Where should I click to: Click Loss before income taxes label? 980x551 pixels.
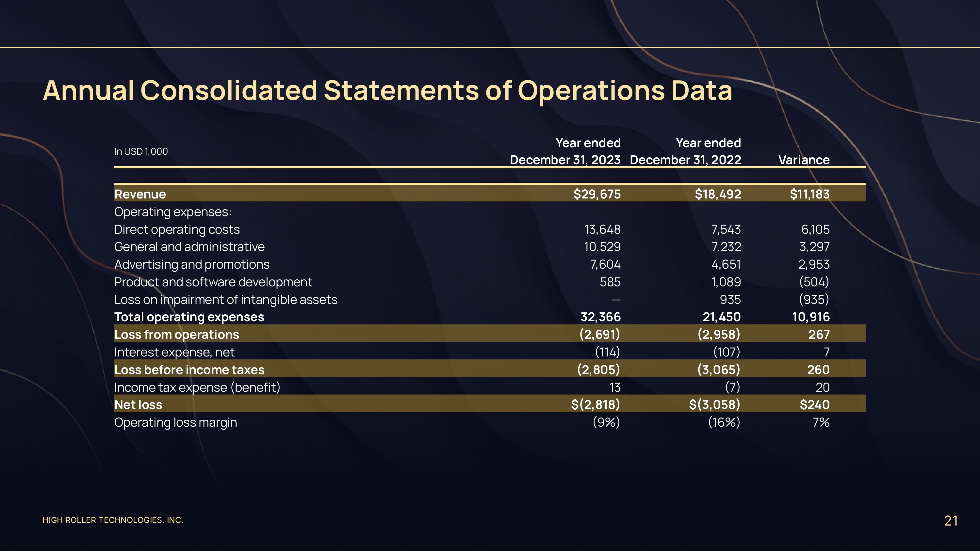coord(189,370)
